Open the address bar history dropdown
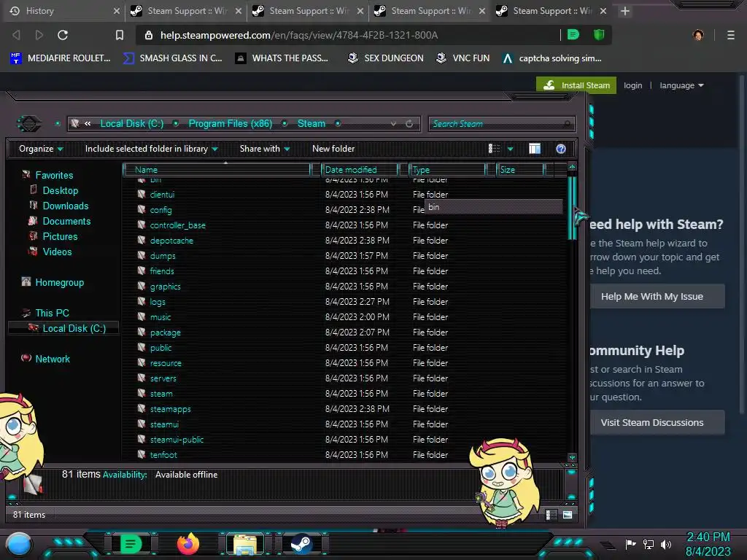Image resolution: width=747 pixels, height=560 pixels. pos(393,124)
